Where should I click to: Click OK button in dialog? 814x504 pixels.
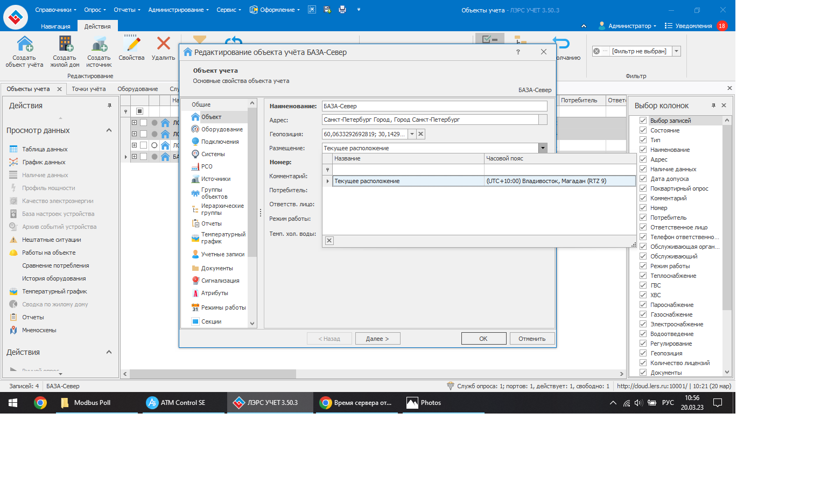[483, 339]
